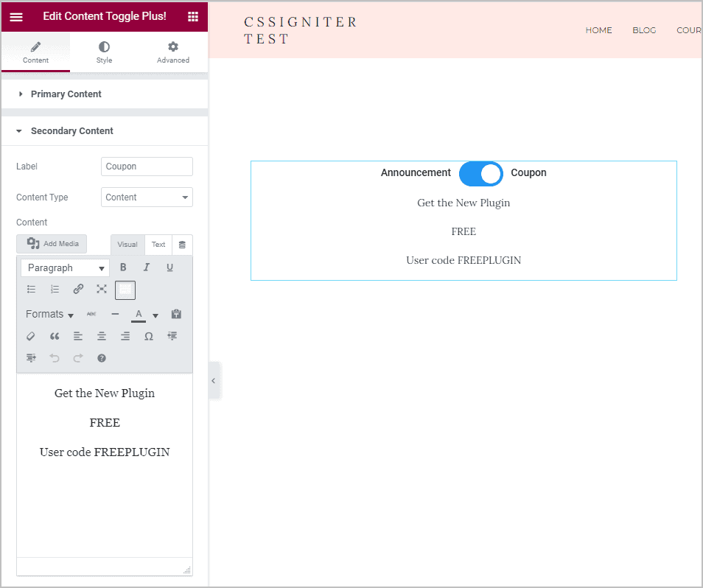Open the BLOG menu item
Screen dimensions: 703x588
point(644,30)
